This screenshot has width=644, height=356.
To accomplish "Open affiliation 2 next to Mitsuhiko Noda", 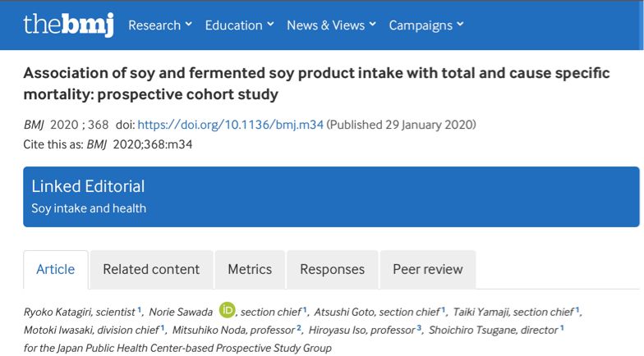I will point(299,327).
